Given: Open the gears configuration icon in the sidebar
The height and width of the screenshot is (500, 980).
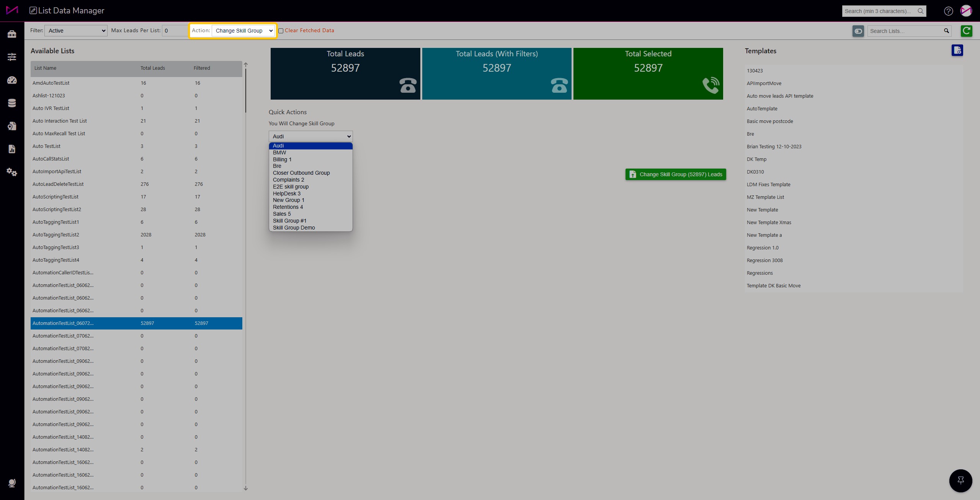Looking at the screenshot, I should (x=12, y=172).
